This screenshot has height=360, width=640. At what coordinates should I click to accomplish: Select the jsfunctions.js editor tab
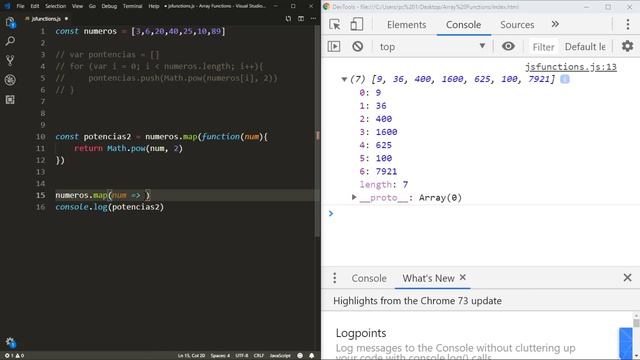click(46, 19)
